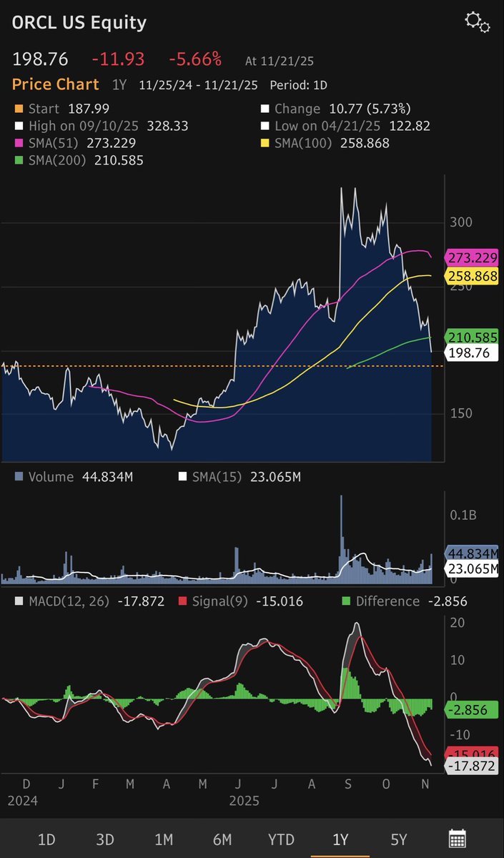The width and height of the screenshot is (504, 858).
Task: Open the calendar date picker icon
Action: (458, 839)
